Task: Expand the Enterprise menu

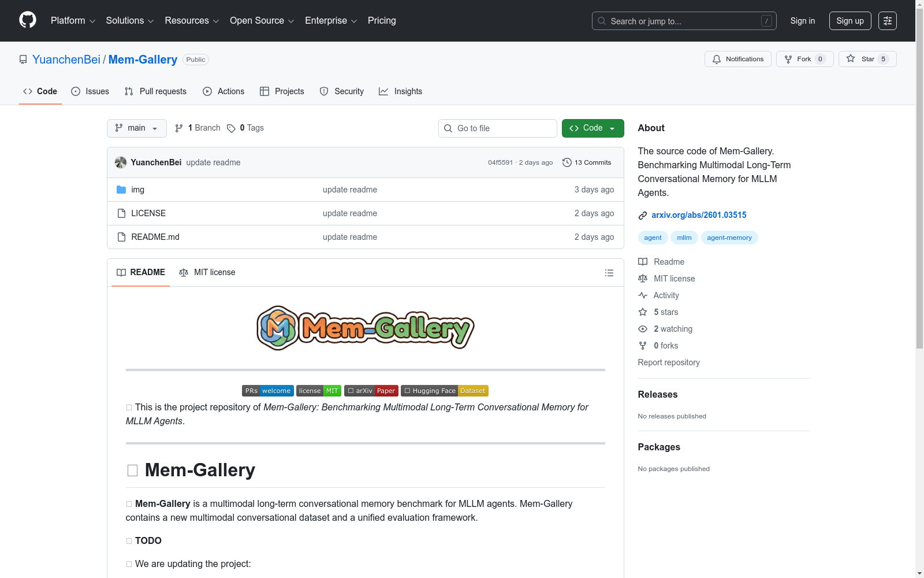Action: tap(331, 21)
